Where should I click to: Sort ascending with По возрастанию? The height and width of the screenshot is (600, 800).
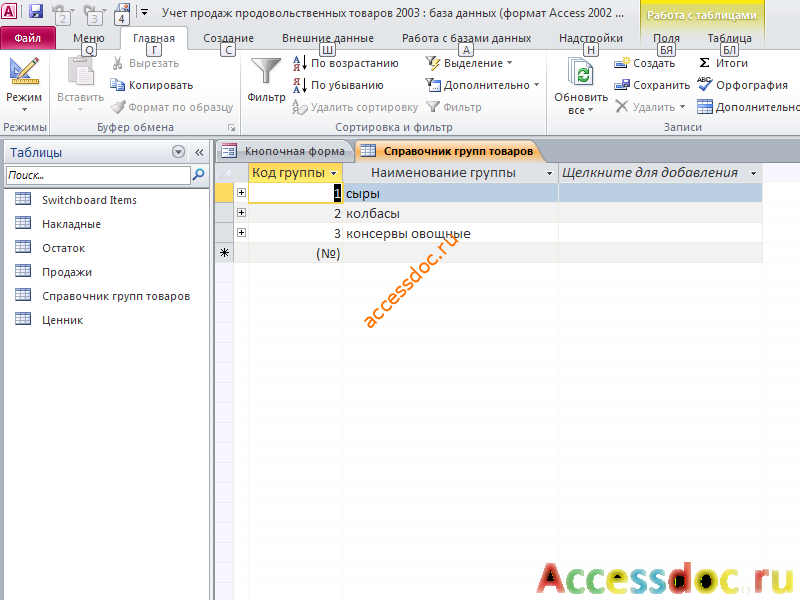click(345, 63)
